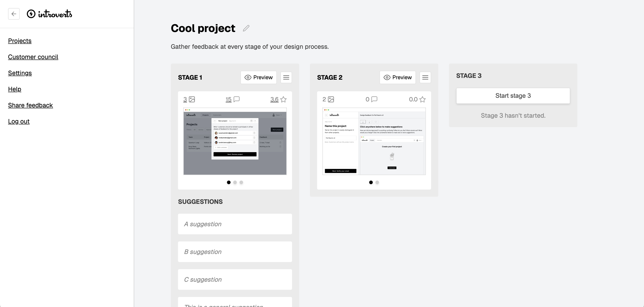Click the Stage 2 image count icon
The height and width of the screenshot is (307, 644).
(x=331, y=99)
